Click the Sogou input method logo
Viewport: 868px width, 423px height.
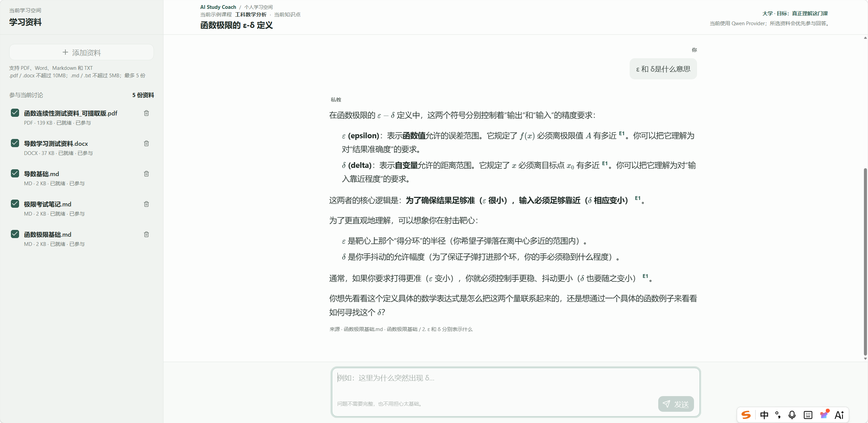746,414
